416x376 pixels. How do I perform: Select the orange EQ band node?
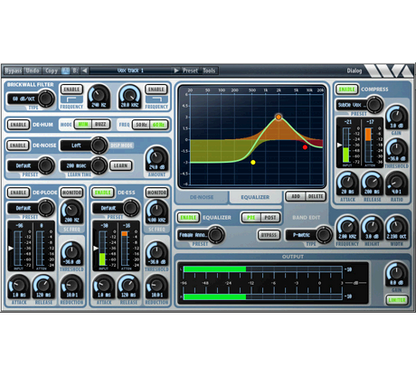point(278,117)
